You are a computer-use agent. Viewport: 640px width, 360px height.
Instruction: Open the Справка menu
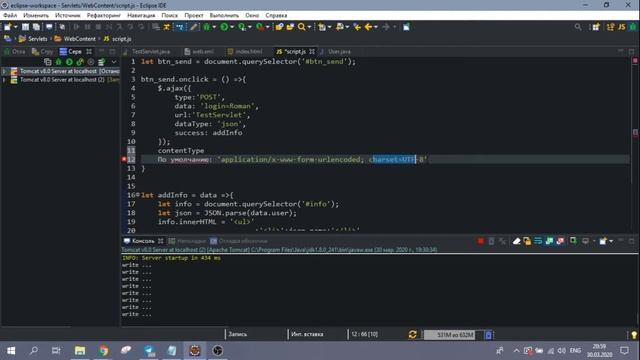(276, 15)
